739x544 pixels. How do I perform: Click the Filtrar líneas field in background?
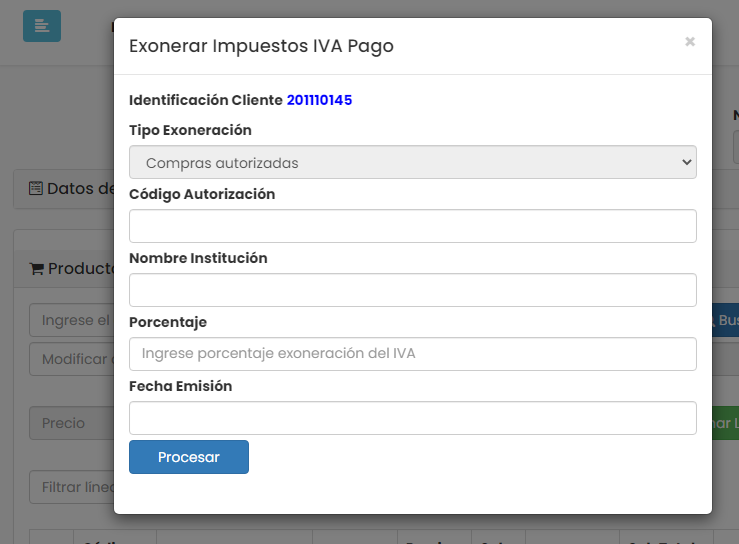point(72,487)
